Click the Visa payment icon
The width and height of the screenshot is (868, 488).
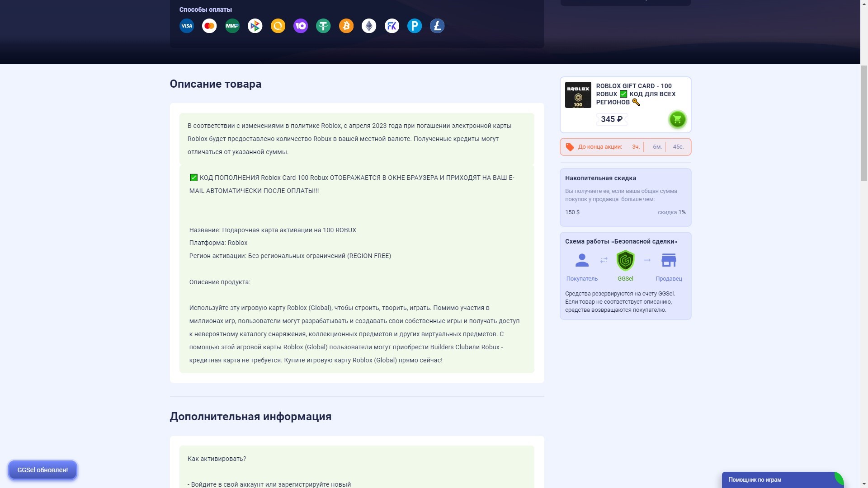(x=187, y=26)
